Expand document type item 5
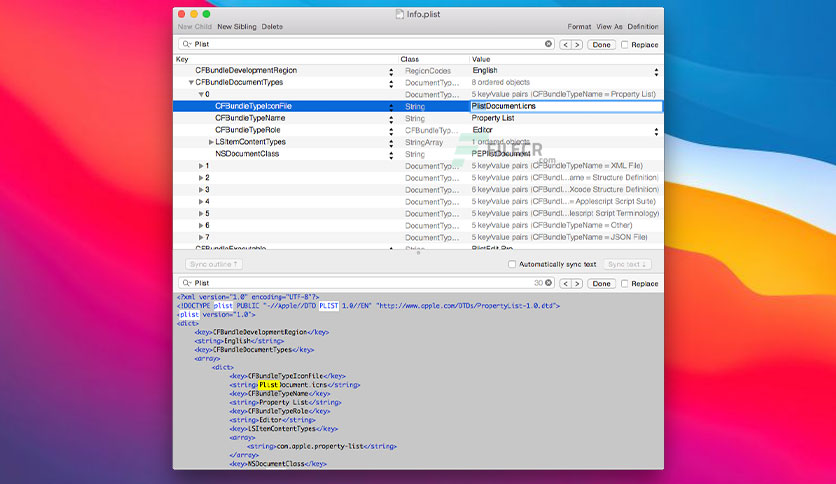This screenshot has width=836, height=484. point(201,214)
